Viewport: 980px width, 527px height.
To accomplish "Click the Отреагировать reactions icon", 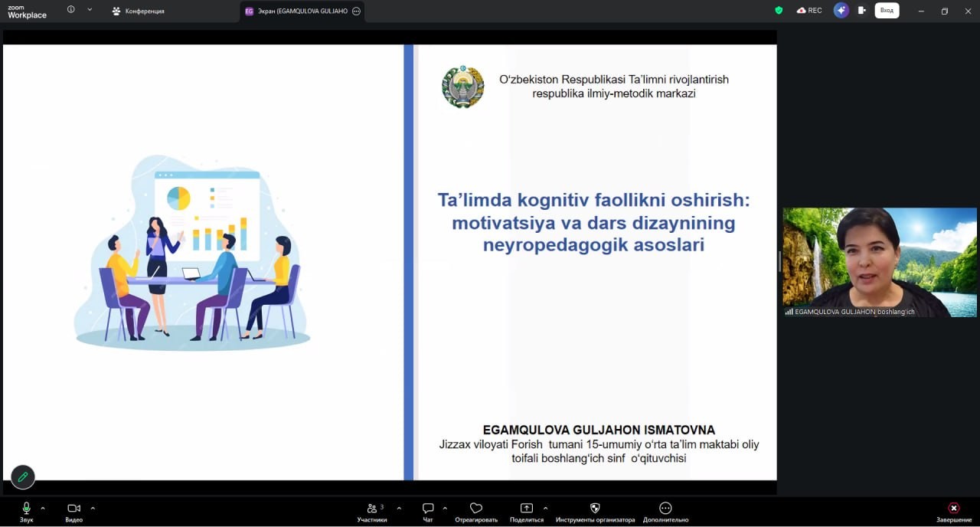I will point(475,508).
